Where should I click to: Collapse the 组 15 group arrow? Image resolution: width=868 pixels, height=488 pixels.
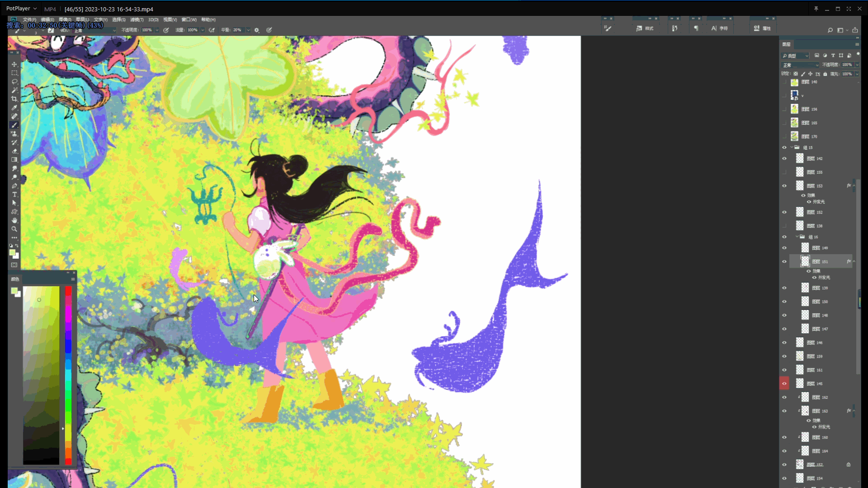(x=792, y=147)
